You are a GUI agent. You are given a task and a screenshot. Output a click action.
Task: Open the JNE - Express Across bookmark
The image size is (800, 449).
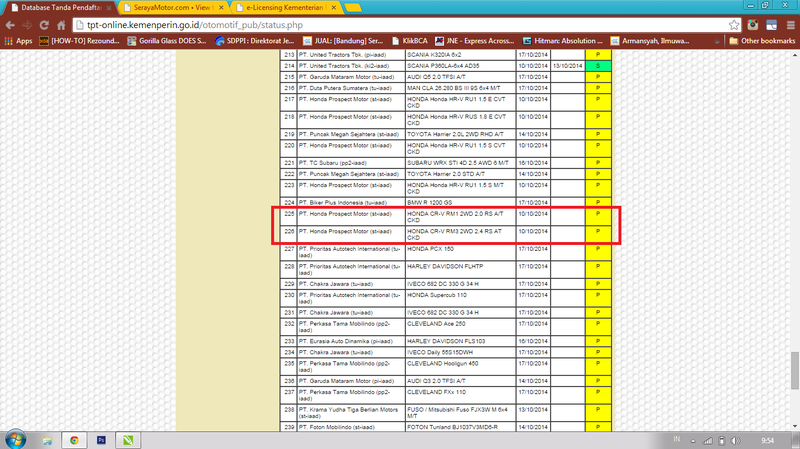click(x=474, y=41)
